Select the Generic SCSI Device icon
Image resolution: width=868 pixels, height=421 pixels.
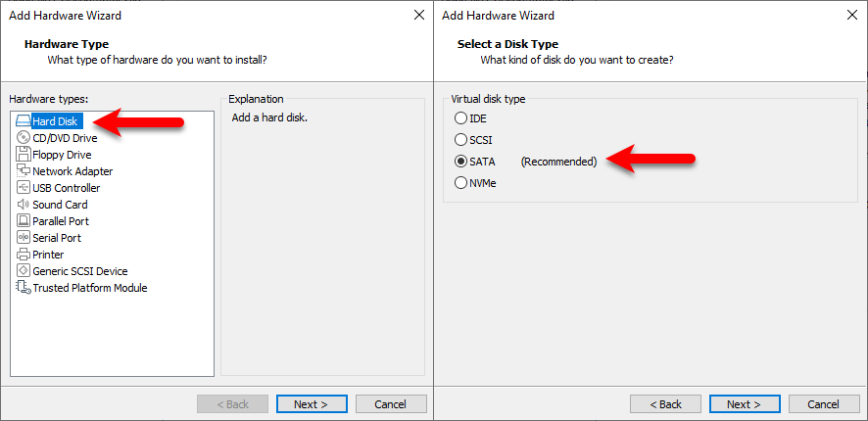coord(24,271)
